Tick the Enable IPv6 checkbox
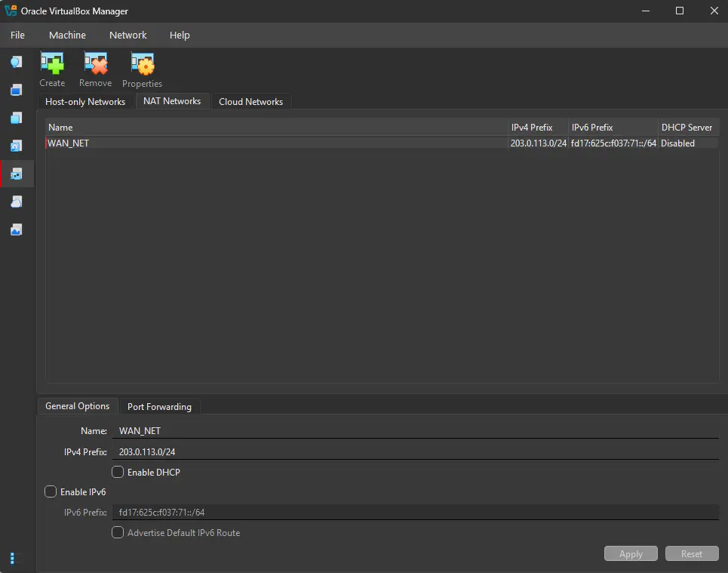Screen dimensions: 728x573 click(51, 491)
